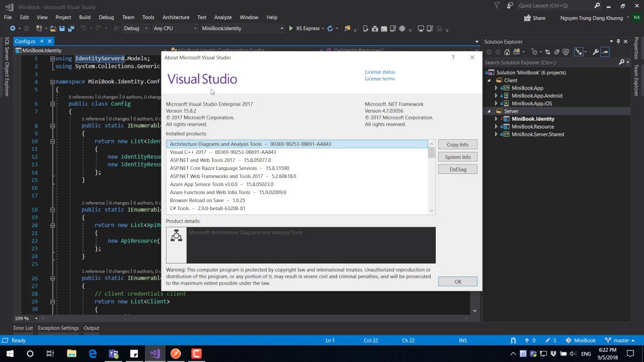Click the System Info button
The width and height of the screenshot is (644, 362).
coord(458,157)
